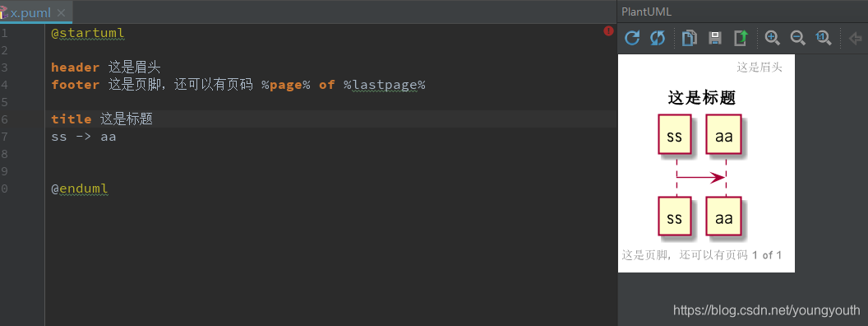The height and width of the screenshot is (326, 868).
Task: Focus the PlantUML panel title
Action: (x=647, y=12)
